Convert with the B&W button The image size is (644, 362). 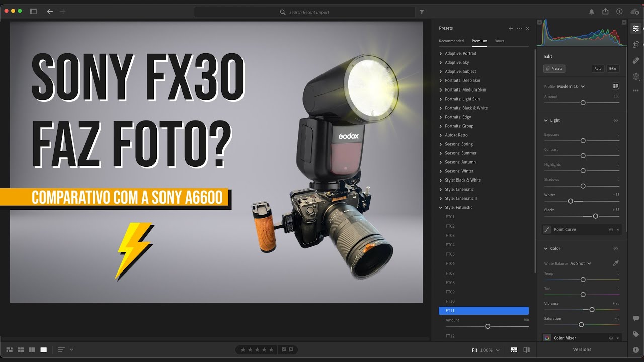[x=613, y=68]
